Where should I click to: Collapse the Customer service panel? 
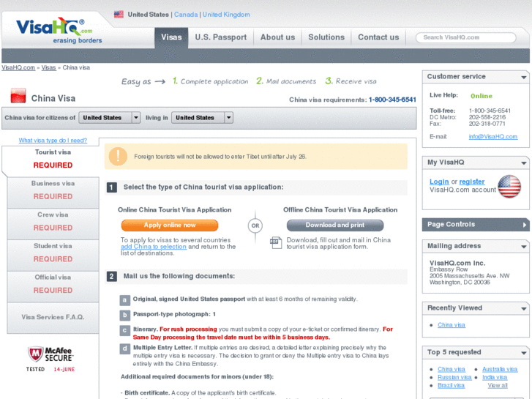(x=524, y=77)
